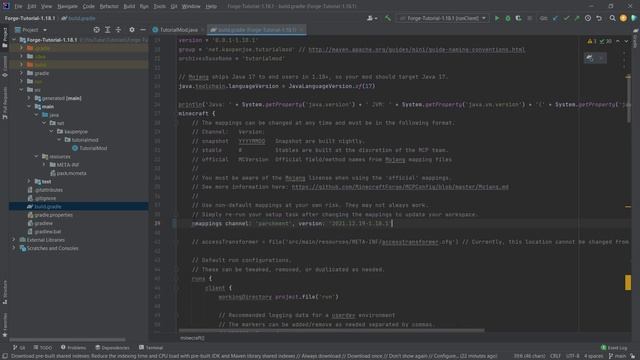Open run configuration dropdown Forge-Tutorial-1.18.1 runClient
The height and width of the screenshot is (360, 640).
coord(443,18)
